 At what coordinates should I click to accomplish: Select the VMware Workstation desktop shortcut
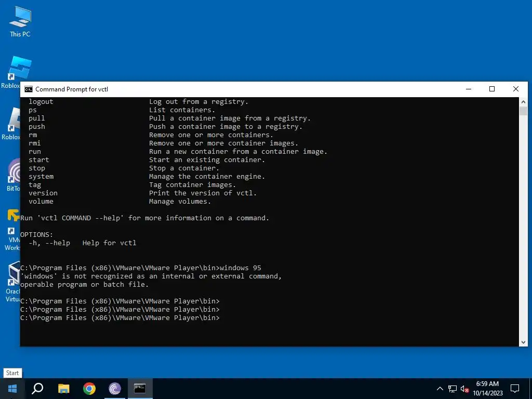click(12, 230)
